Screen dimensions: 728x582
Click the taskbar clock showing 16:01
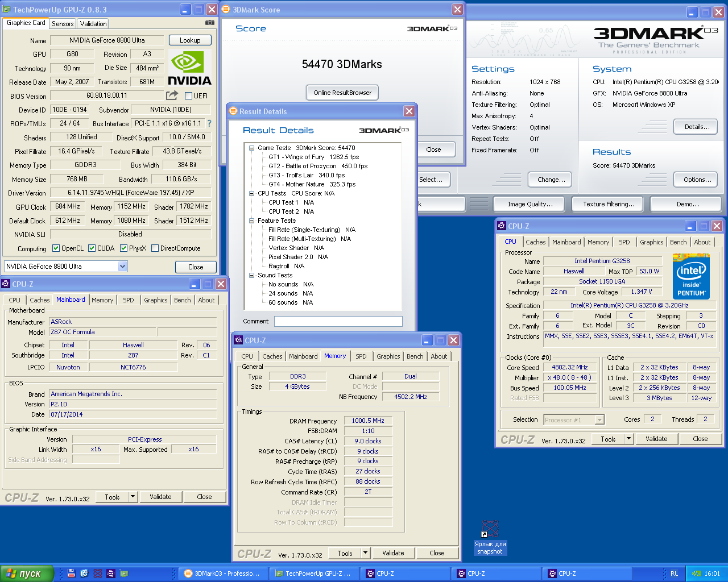(712, 573)
